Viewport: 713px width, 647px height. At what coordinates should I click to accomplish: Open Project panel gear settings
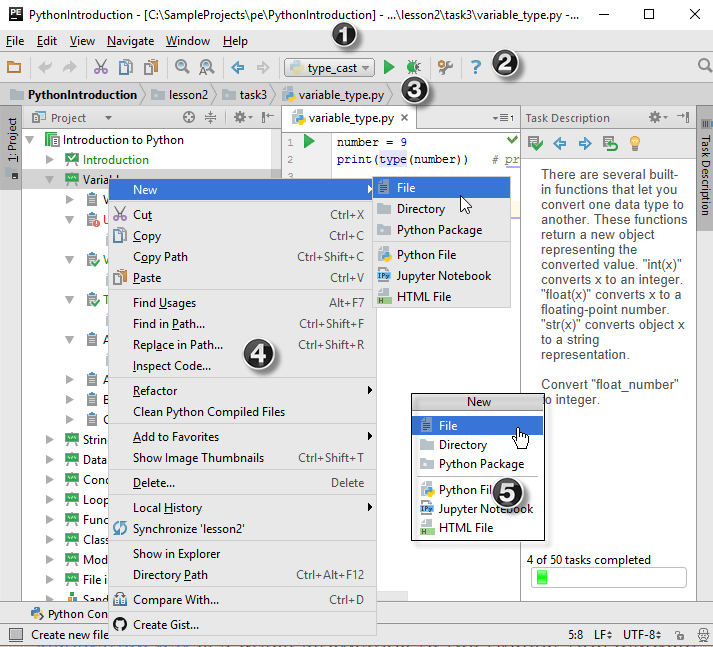pyautogui.click(x=243, y=118)
